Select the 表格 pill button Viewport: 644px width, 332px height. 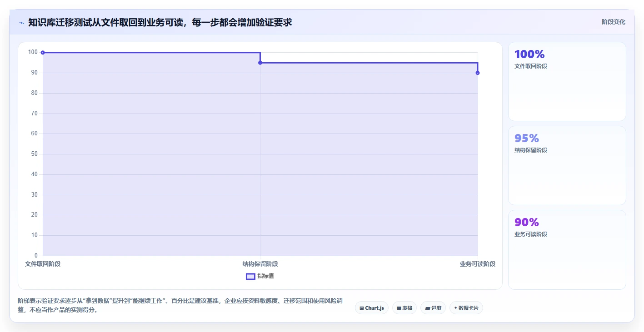click(404, 308)
